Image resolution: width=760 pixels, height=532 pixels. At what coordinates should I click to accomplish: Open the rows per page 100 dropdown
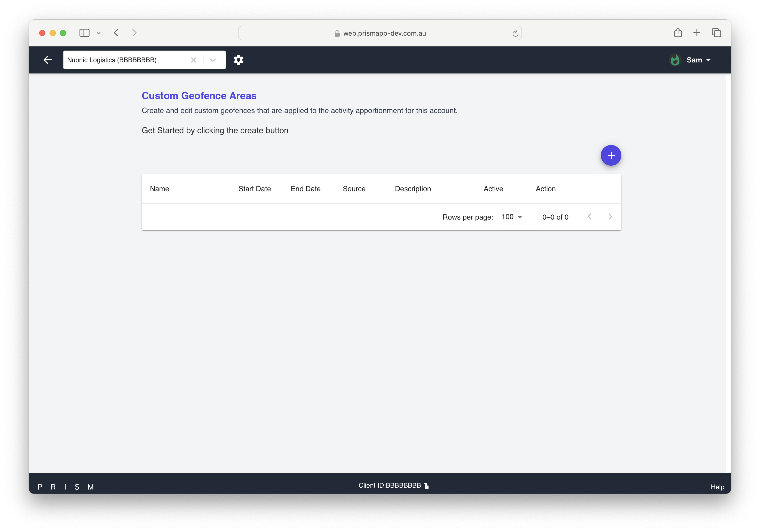(x=512, y=217)
